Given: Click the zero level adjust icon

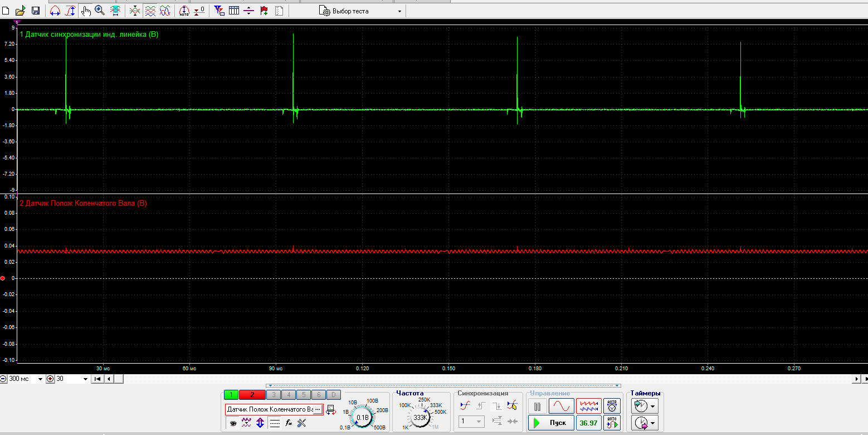Looking at the screenshot, I should pos(199,11).
